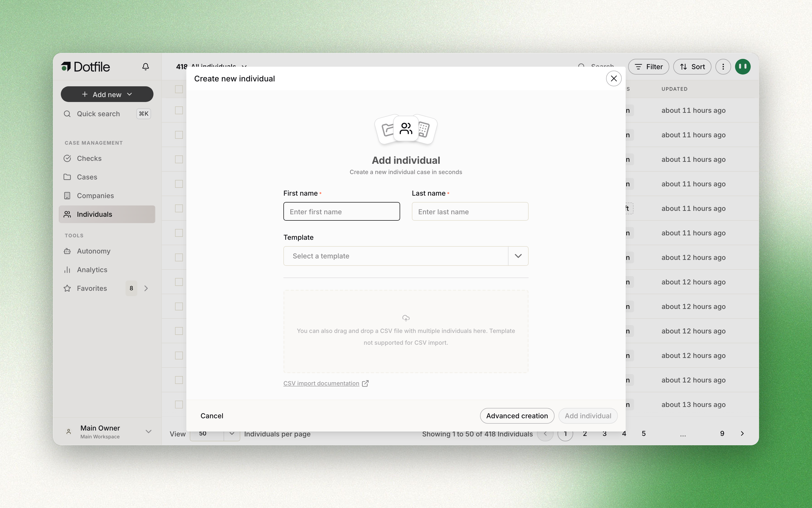
Task: Open the CSV documentation external link icon
Action: pyautogui.click(x=365, y=383)
